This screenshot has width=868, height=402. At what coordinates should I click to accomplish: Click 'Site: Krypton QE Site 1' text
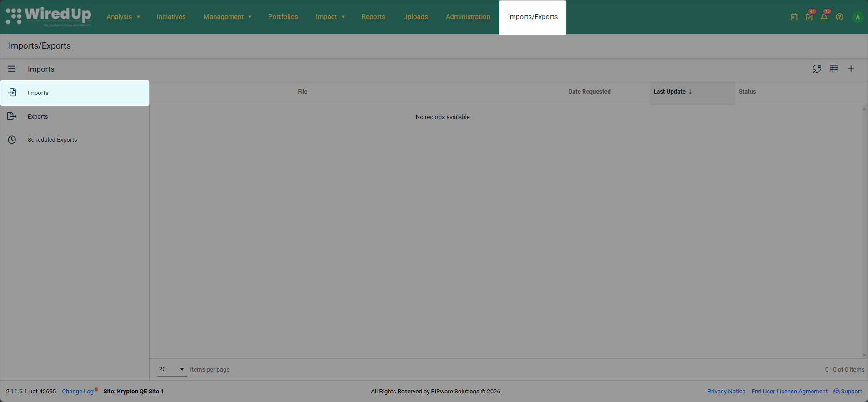pyautogui.click(x=133, y=392)
